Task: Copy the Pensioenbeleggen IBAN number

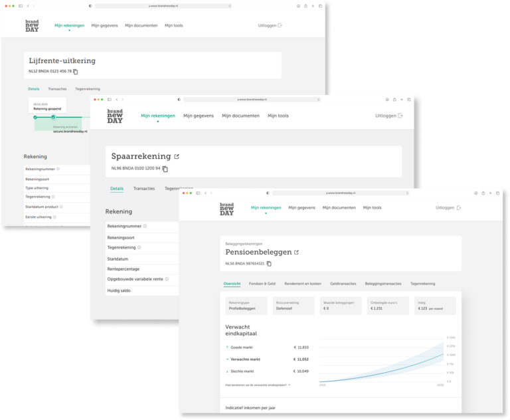Action: 269,264
